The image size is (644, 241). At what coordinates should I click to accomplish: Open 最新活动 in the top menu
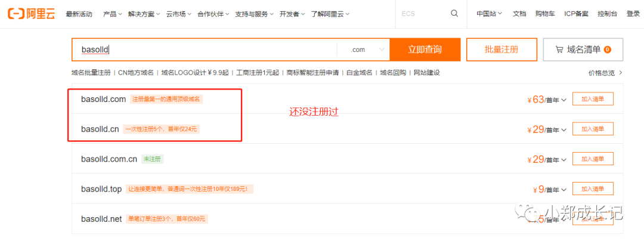pyautogui.click(x=79, y=14)
